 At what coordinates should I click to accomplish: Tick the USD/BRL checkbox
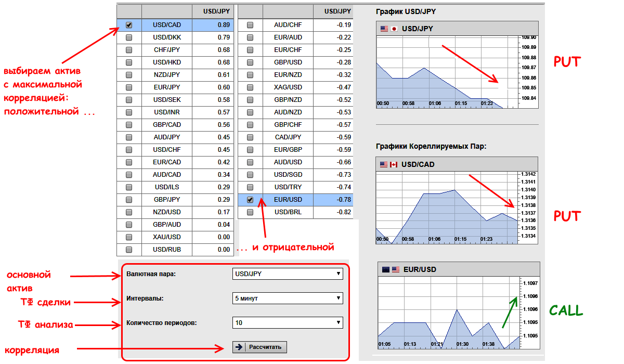250,212
